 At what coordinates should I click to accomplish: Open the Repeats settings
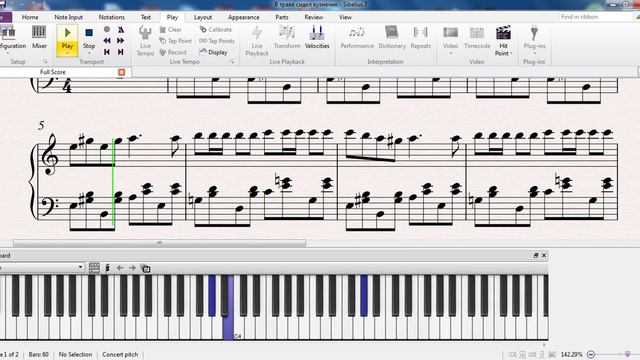point(420,38)
